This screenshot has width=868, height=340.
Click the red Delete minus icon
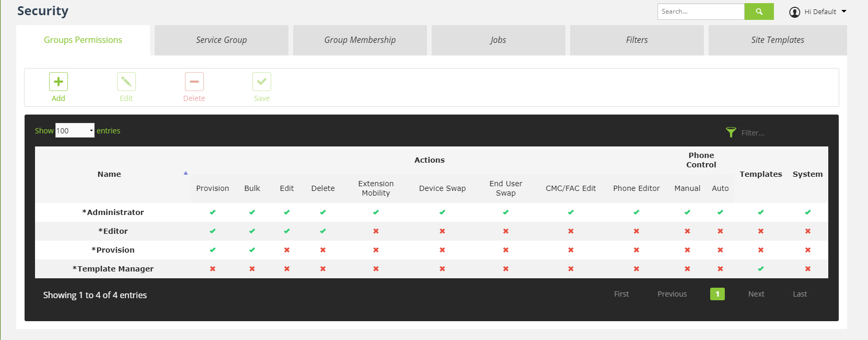(194, 82)
